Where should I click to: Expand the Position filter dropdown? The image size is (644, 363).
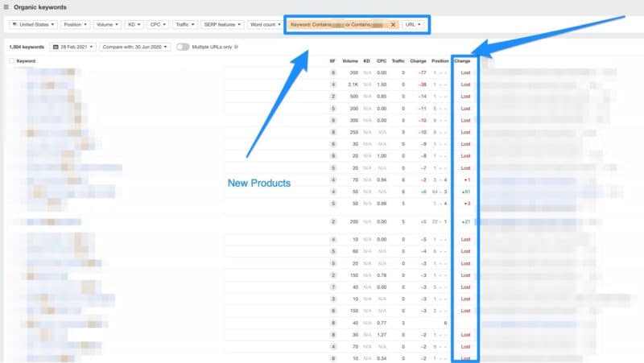[75, 25]
